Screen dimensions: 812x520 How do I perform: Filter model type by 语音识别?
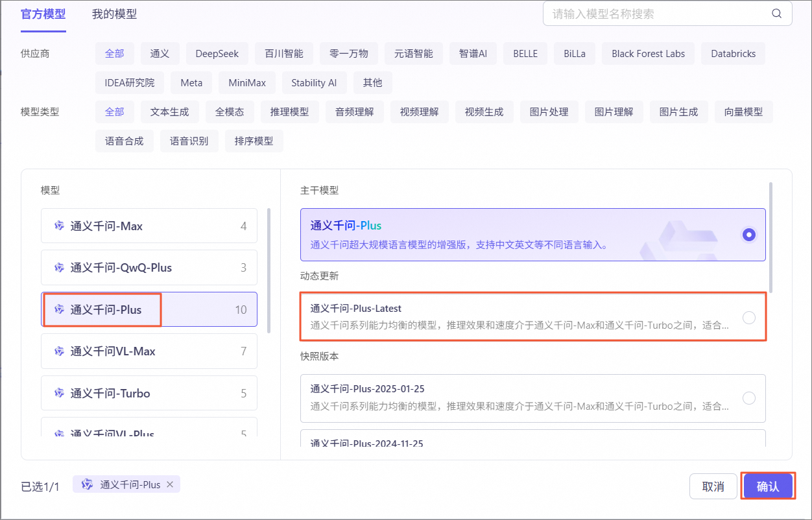[x=189, y=141]
